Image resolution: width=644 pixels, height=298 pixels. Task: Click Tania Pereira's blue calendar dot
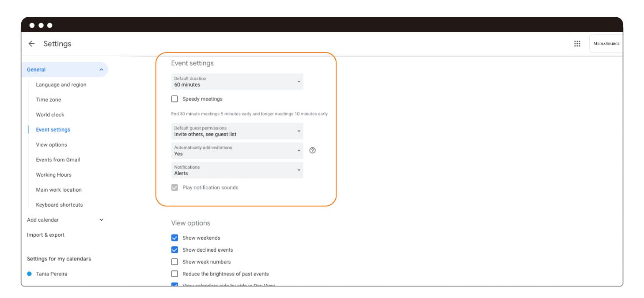(x=30, y=274)
